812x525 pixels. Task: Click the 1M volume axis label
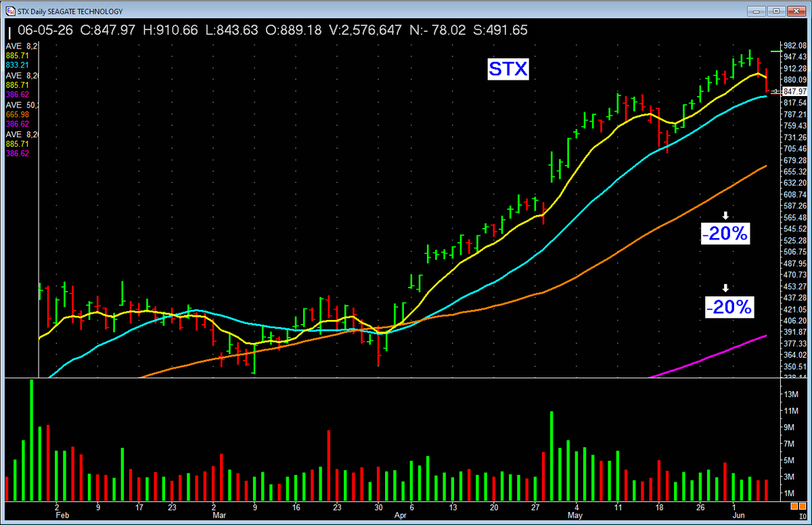click(788, 494)
